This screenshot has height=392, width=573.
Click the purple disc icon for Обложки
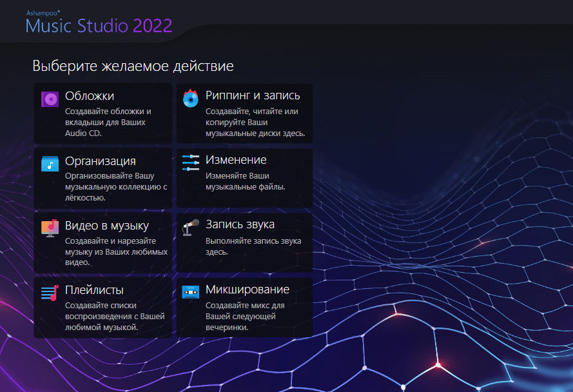click(50, 99)
